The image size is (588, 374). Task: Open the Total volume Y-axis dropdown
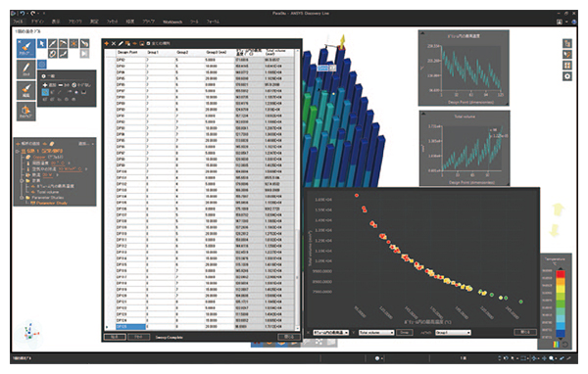point(376,333)
